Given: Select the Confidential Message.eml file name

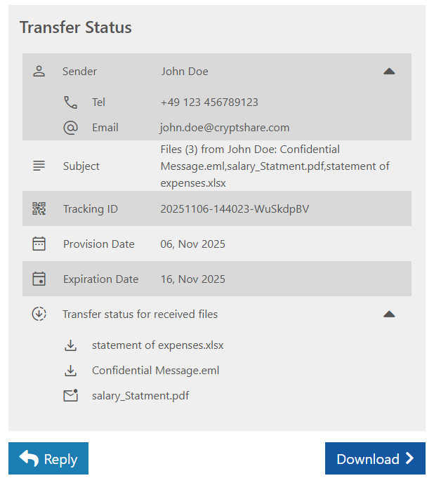Looking at the screenshot, I should tap(155, 371).
